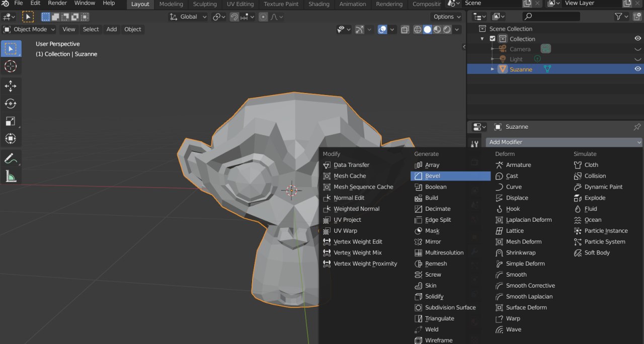
Task: Activate the 3D Cursor tool
Action: point(11,66)
